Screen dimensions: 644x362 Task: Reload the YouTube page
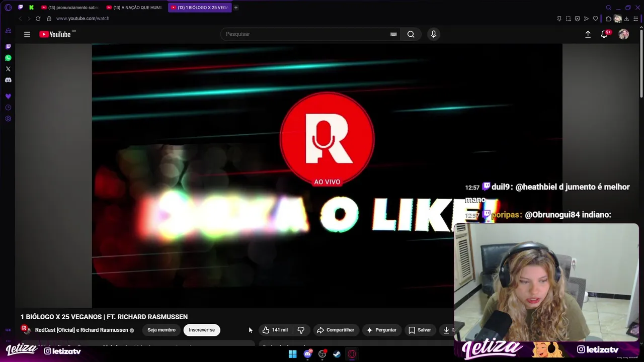pyautogui.click(x=38, y=19)
